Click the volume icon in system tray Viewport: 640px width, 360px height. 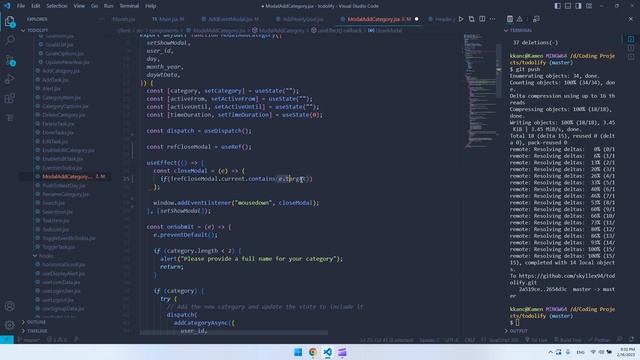(x=601, y=352)
